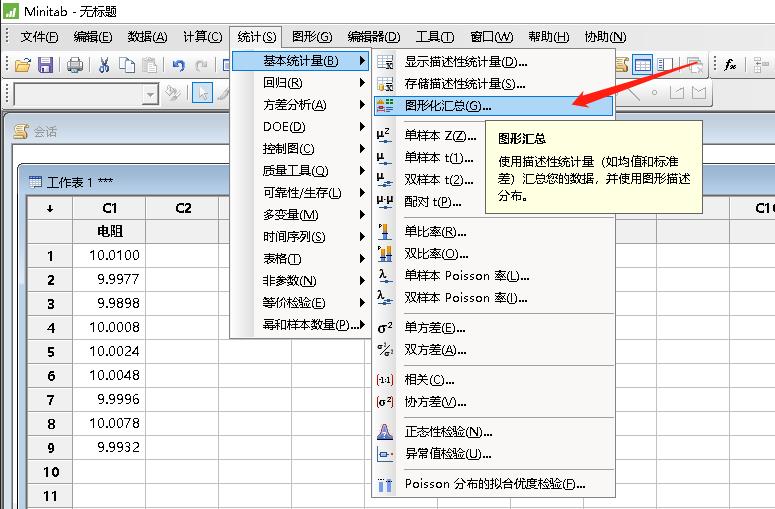Choose 显示描述性统计量(D)... menu item
This screenshot has height=509, width=775.
pyautogui.click(x=493, y=62)
